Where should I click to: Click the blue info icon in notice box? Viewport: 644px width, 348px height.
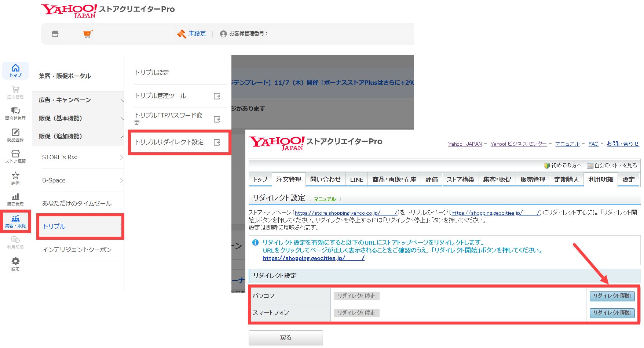coord(256,242)
